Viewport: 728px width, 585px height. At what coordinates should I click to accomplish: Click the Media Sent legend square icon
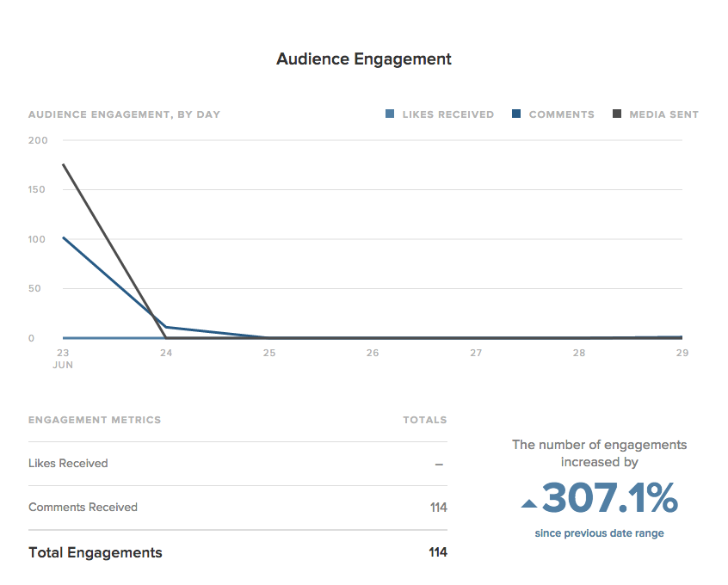tap(616, 114)
